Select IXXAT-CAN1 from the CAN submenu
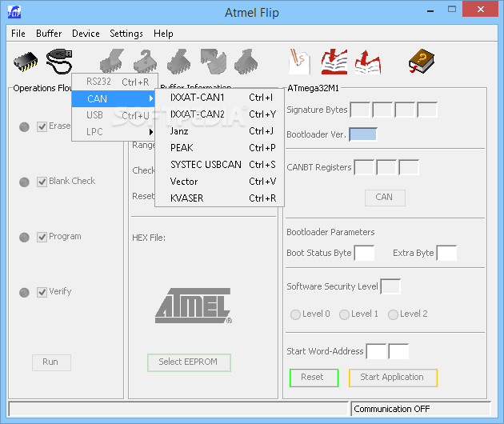The image size is (504, 424). pyautogui.click(x=219, y=98)
